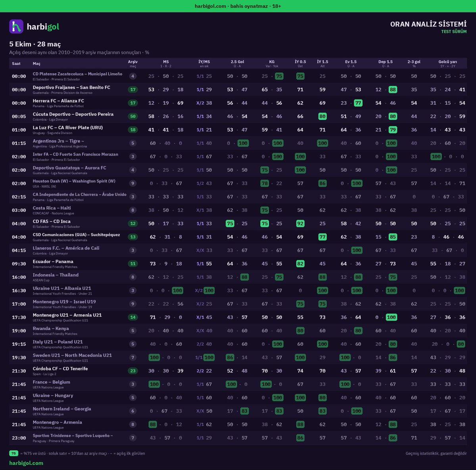Open the 'Indonesia – Thailand' match
This screenshot has width=476, height=470.
(x=56, y=275)
